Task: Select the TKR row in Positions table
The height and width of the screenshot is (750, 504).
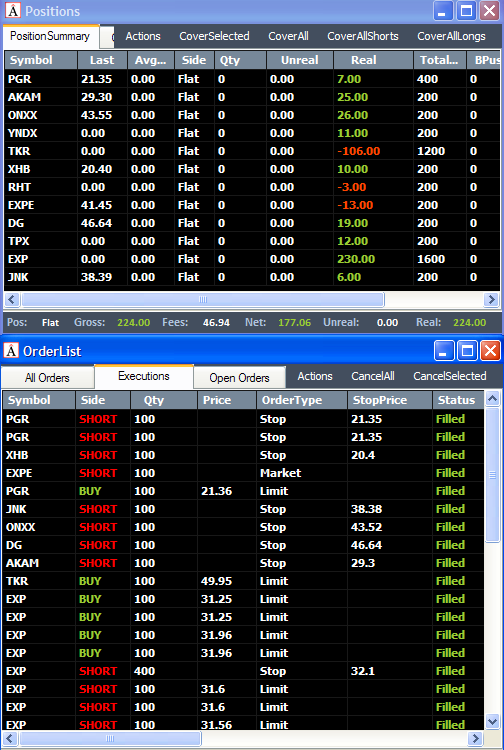Action: [x=244, y=151]
